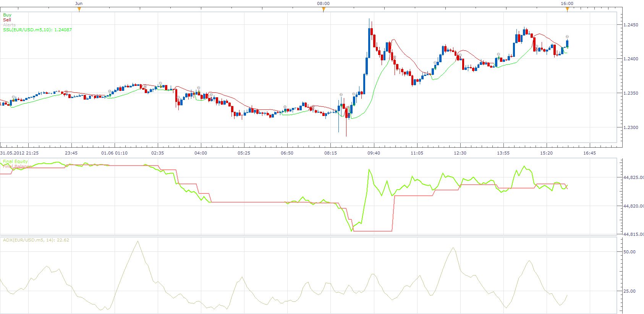Click the trade marker above the last candle
This screenshot has width=644, height=314.
click(x=567, y=37)
